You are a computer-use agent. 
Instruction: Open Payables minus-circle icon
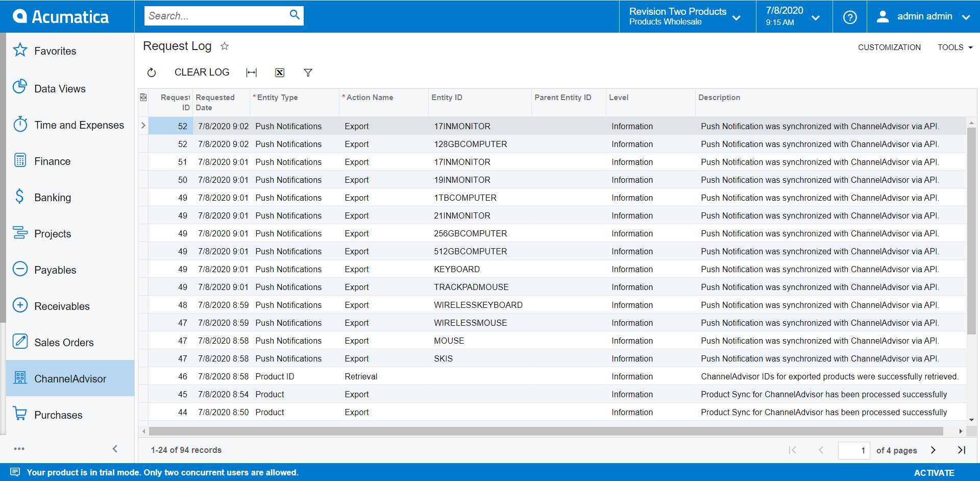pyautogui.click(x=20, y=269)
